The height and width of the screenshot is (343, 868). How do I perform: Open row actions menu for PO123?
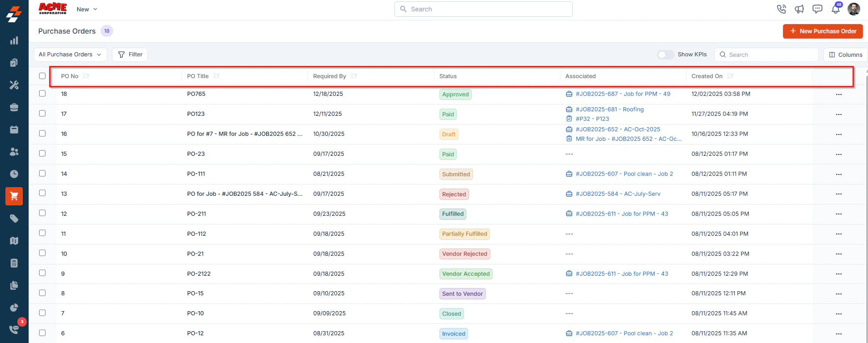click(x=838, y=114)
